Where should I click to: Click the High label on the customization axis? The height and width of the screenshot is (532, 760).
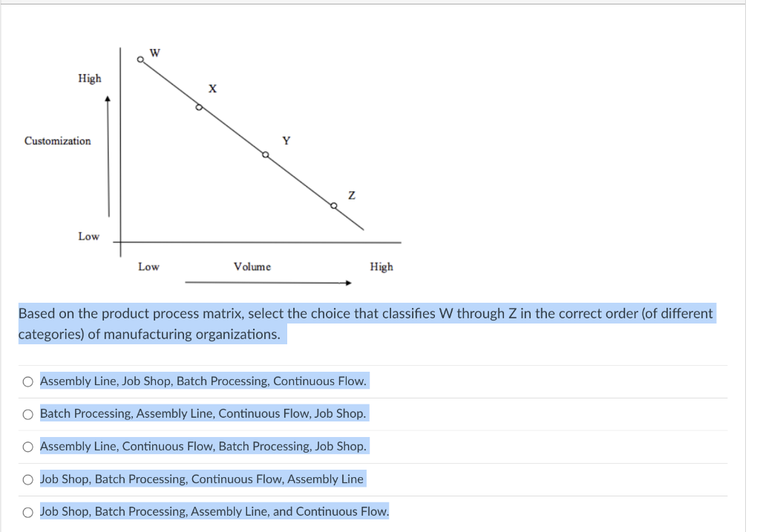pyautogui.click(x=89, y=79)
